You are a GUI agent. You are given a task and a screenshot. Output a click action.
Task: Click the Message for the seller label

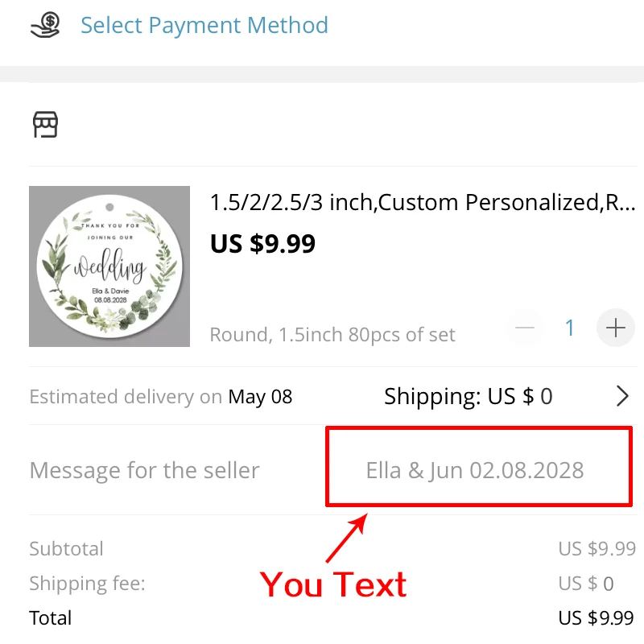point(145,470)
